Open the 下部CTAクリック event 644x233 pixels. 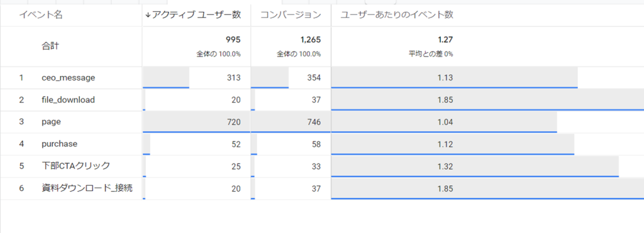point(76,166)
